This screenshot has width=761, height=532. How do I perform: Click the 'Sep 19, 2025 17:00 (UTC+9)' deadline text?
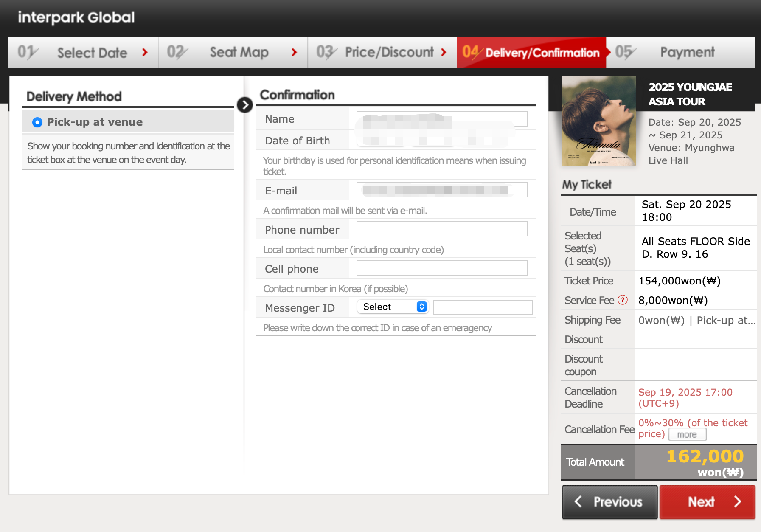point(685,398)
